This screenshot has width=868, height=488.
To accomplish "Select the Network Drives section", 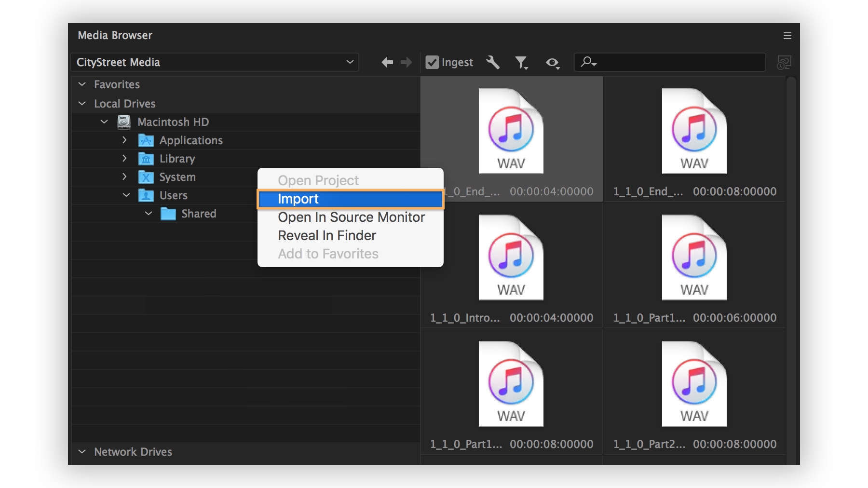I will [x=133, y=452].
